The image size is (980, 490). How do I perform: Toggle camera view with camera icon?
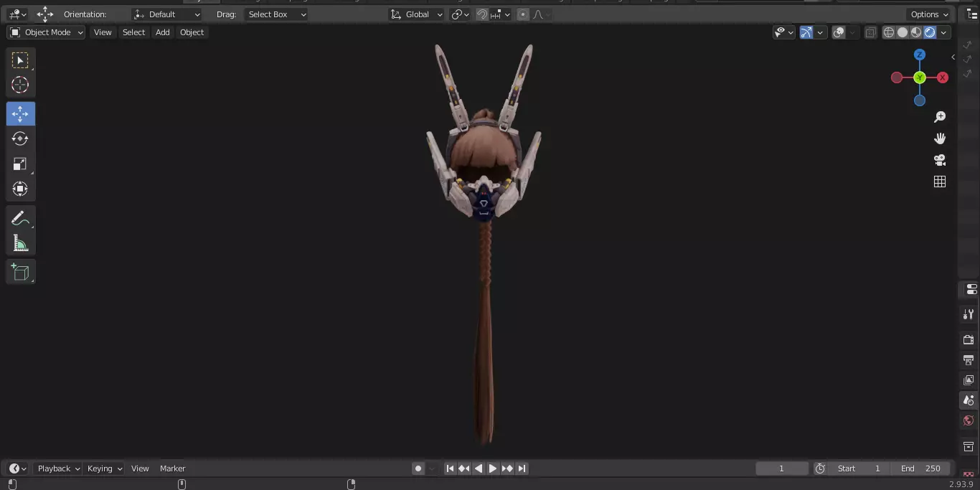point(940,160)
